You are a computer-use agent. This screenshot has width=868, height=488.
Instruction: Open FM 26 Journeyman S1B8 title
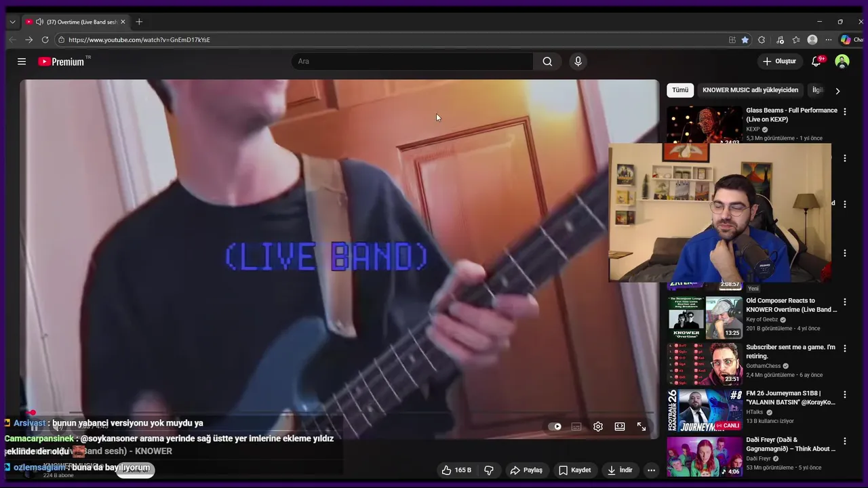click(791, 398)
